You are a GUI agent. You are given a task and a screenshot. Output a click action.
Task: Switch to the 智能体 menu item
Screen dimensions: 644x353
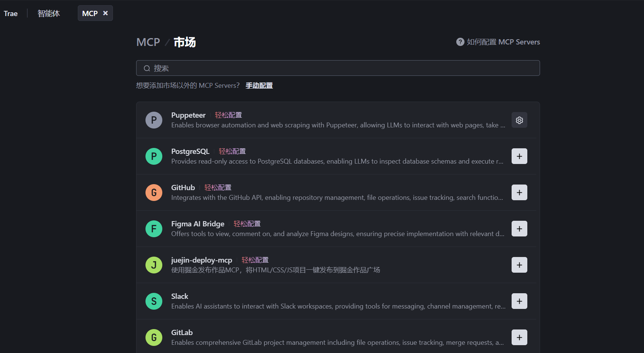coord(49,13)
